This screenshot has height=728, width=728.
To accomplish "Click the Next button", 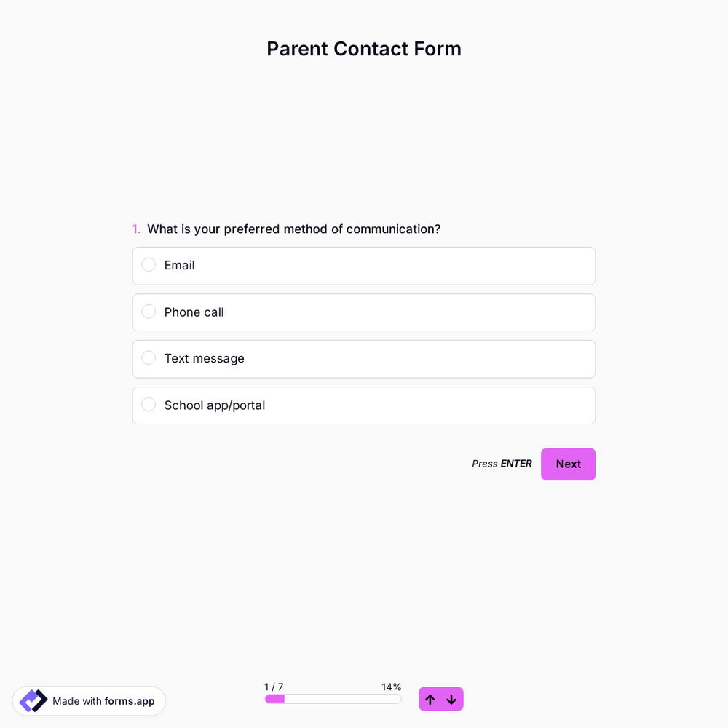I will click(568, 464).
